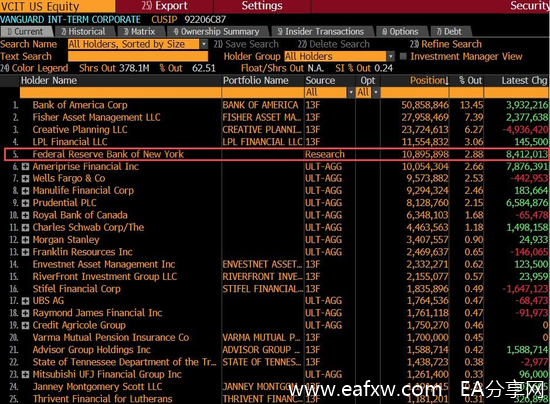This screenshot has height=404, width=550.
Task: Select Thrivent Financial for Lutherans holder
Action: coord(102,399)
